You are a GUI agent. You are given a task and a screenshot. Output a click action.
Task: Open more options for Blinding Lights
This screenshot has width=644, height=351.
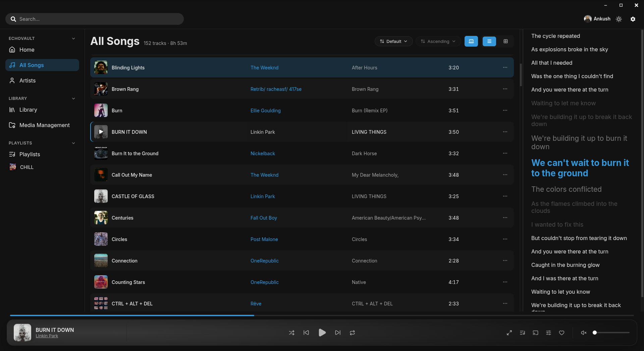click(x=505, y=67)
